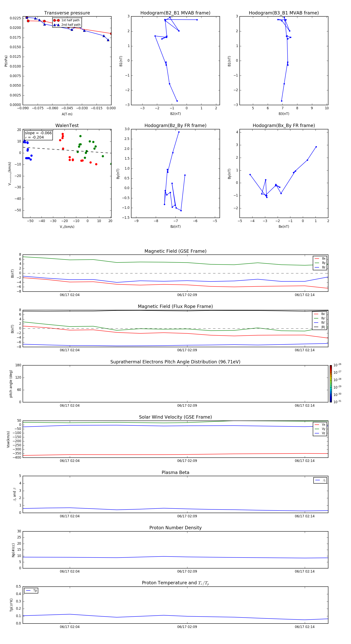Select Vz in the solar wind velocity legend

[x=320, y=433]
